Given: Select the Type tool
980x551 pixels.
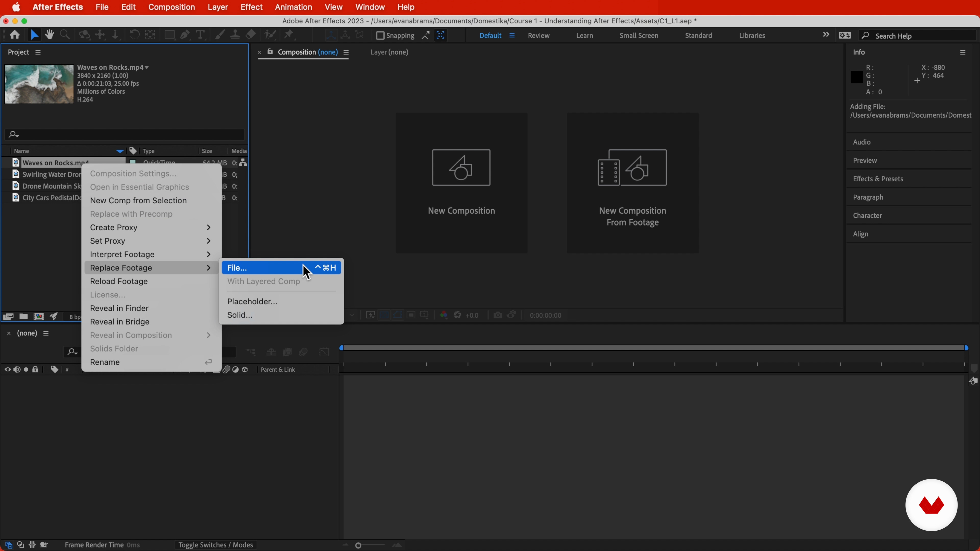Looking at the screenshot, I should [x=200, y=35].
